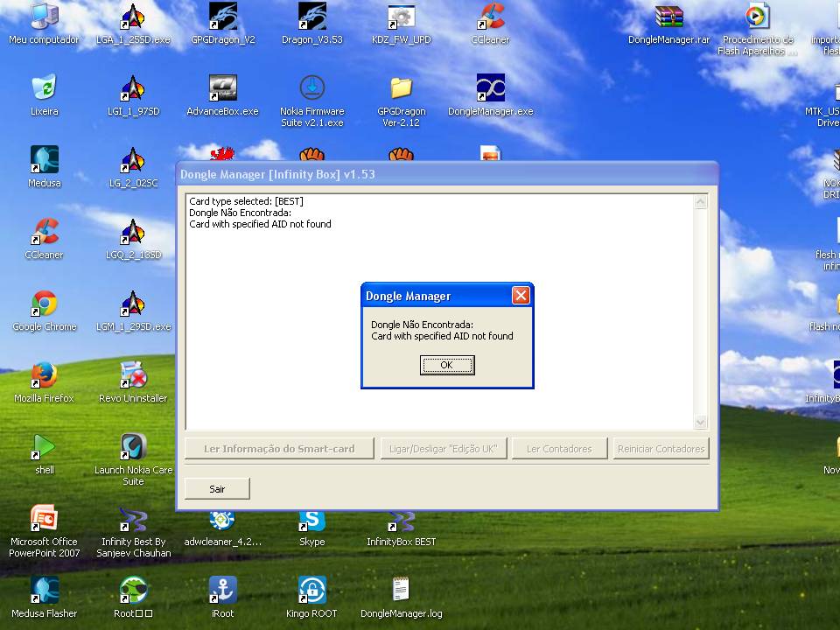The height and width of the screenshot is (630, 840).
Task: Open the GPGDragon Ver-2.12 folder
Action: click(x=401, y=89)
